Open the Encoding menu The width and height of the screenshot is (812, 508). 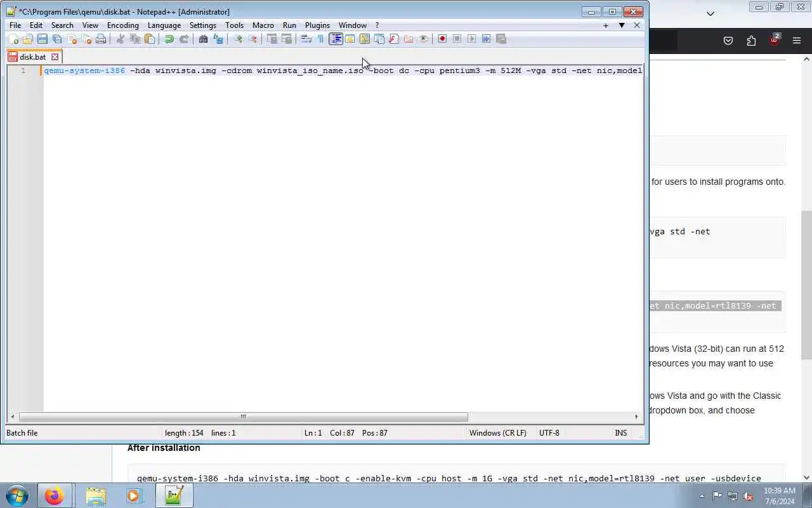coord(122,25)
